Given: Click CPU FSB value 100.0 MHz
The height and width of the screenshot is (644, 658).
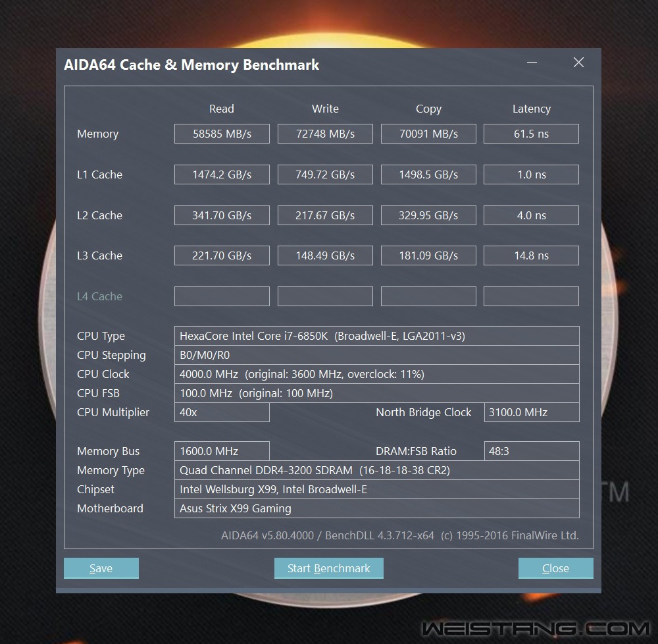Looking at the screenshot, I should (377, 393).
